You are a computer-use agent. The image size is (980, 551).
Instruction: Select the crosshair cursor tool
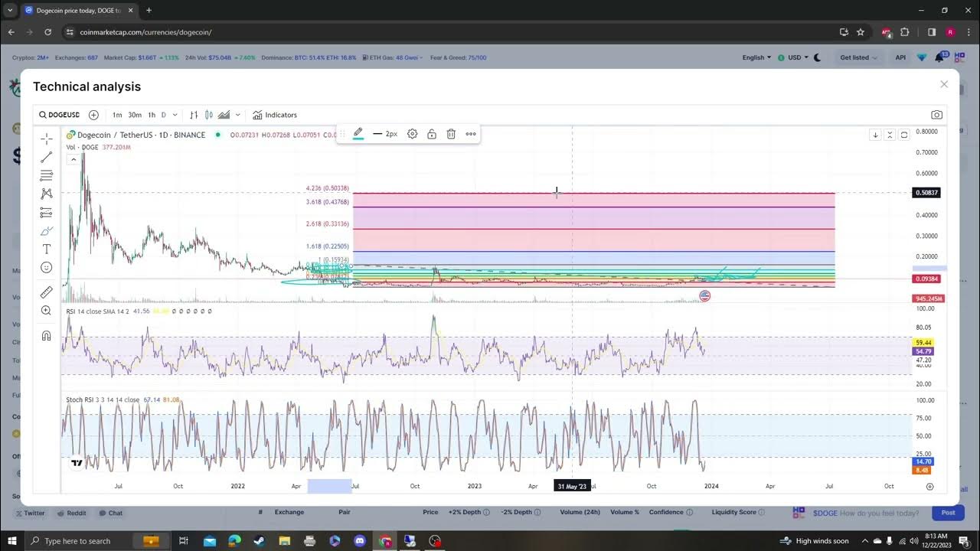click(x=47, y=139)
